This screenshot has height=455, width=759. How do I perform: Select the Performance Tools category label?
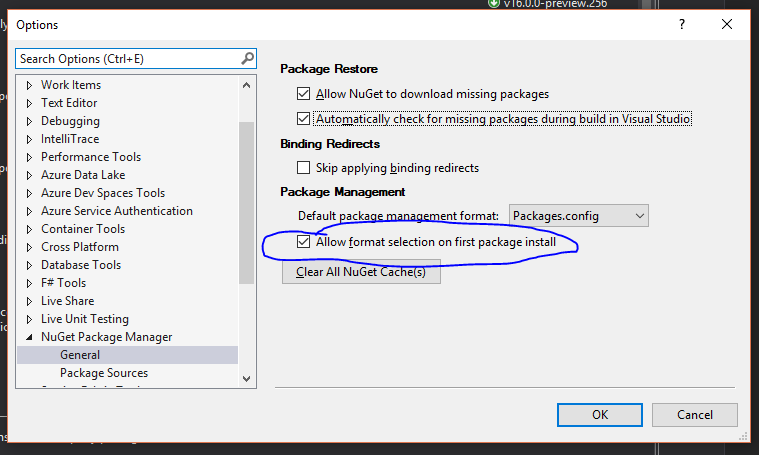(91, 157)
